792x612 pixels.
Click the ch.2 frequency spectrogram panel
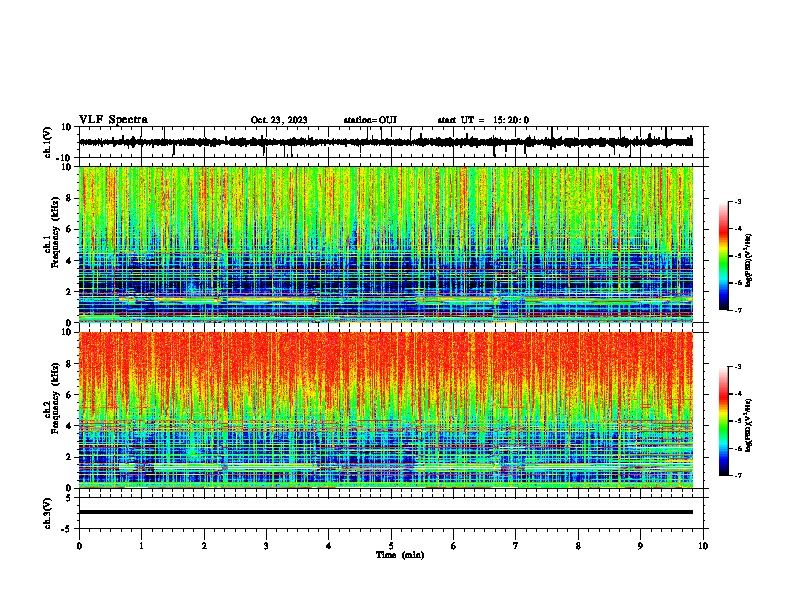point(385,410)
